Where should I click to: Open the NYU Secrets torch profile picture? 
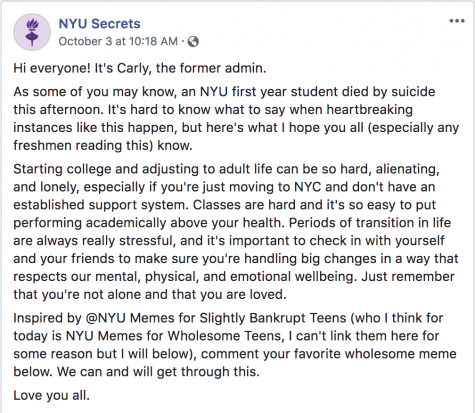click(x=32, y=32)
